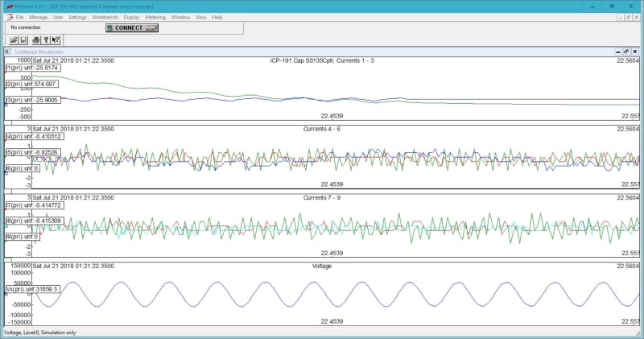Open Unfiltered Waveforms window system icon

(8, 52)
